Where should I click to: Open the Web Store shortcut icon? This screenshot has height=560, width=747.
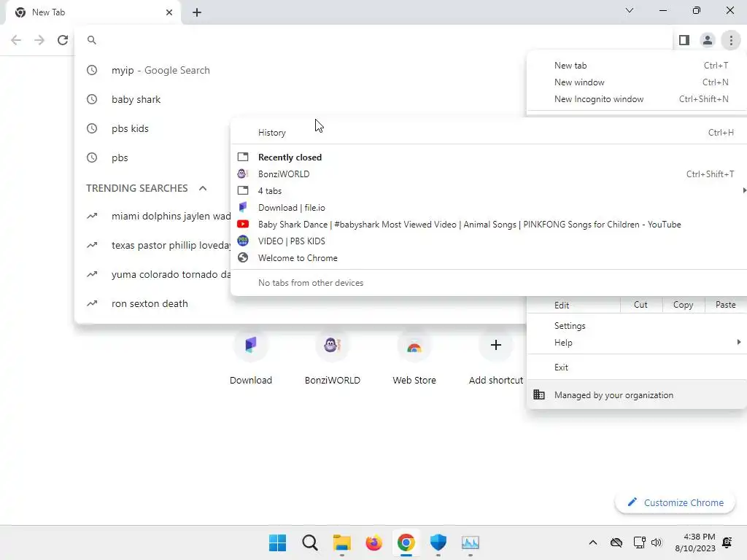tap(414, 345)
